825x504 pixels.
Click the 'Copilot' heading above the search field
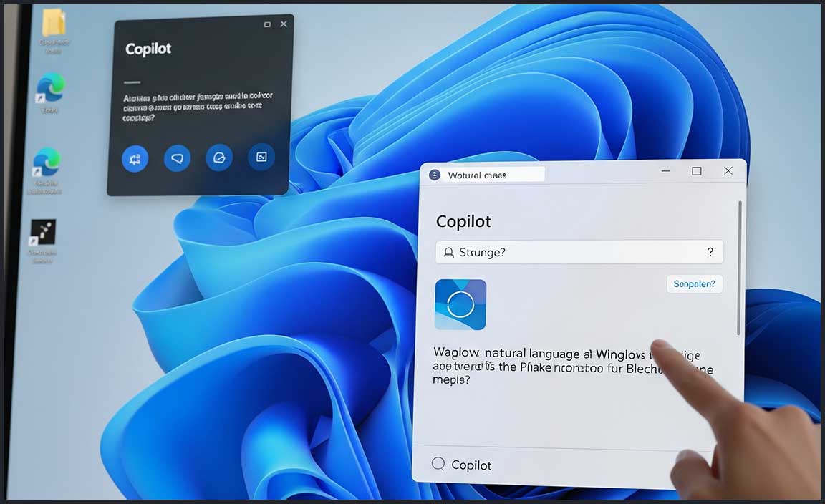(463, 221)
